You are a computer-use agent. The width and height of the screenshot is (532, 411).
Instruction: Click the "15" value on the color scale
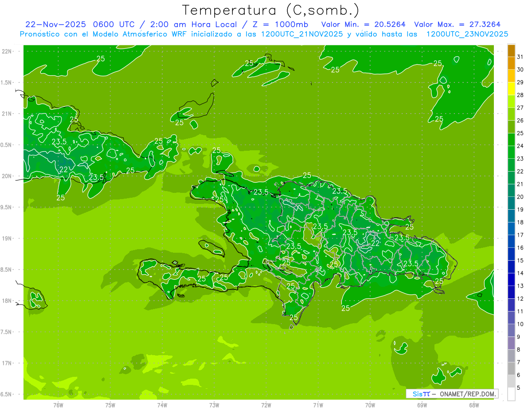520,260
